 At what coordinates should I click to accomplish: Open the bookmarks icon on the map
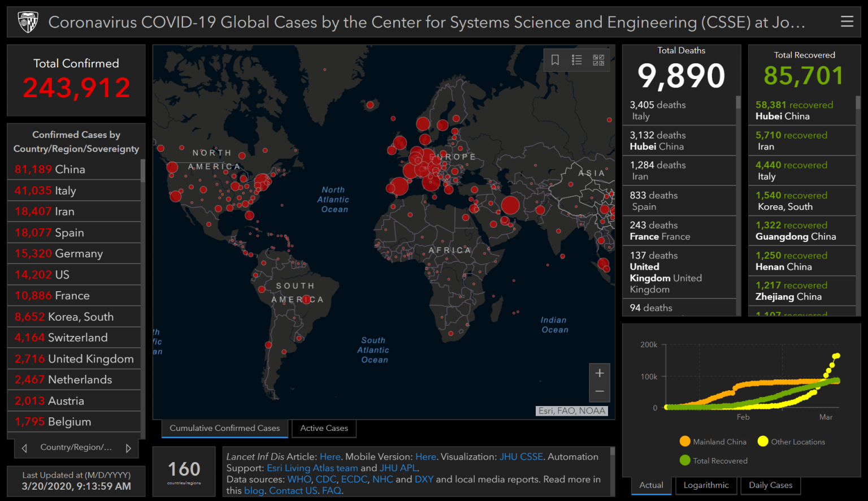coord(555,60)
